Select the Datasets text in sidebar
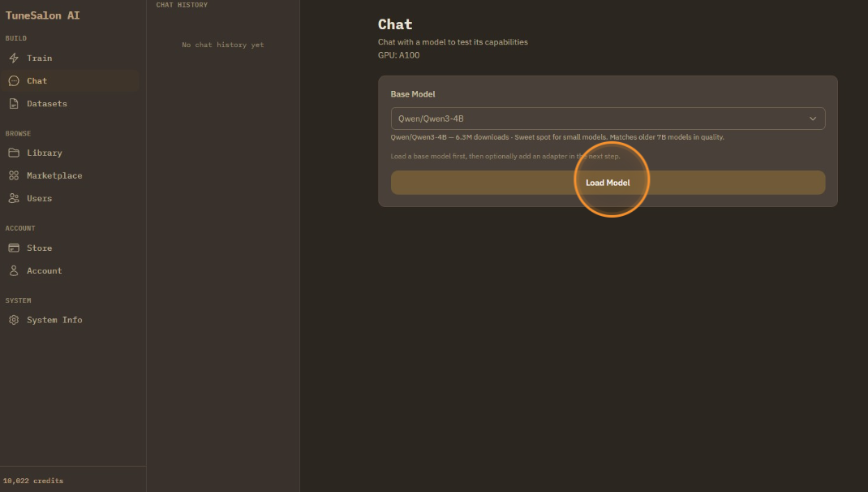Image resolution: width=868 pixels, height=492 pixels. pos(47,104)
